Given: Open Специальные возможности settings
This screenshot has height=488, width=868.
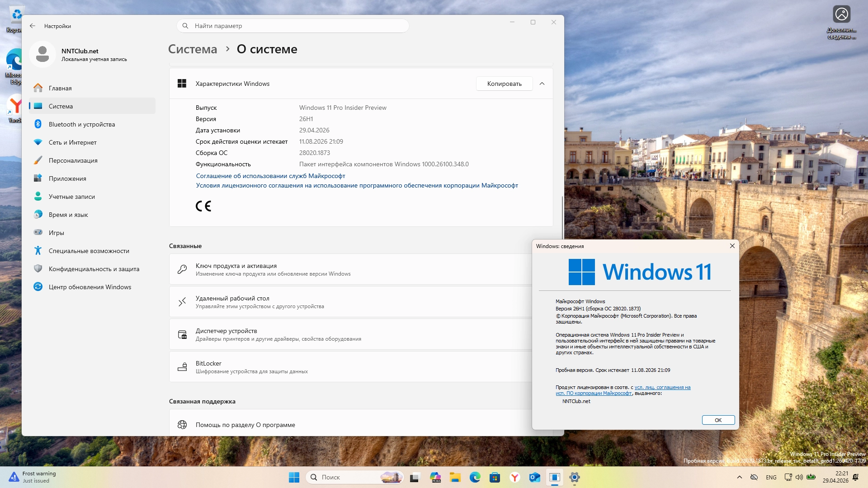Looking at the screenshot, I should 89,251.
